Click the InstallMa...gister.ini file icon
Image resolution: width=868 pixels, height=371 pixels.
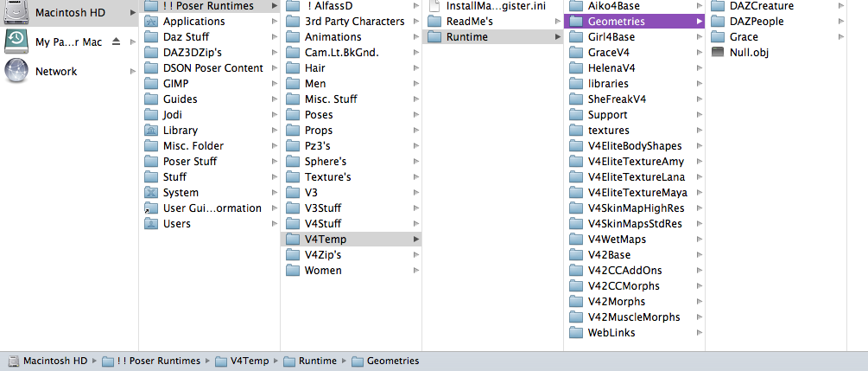coord(434,6)
